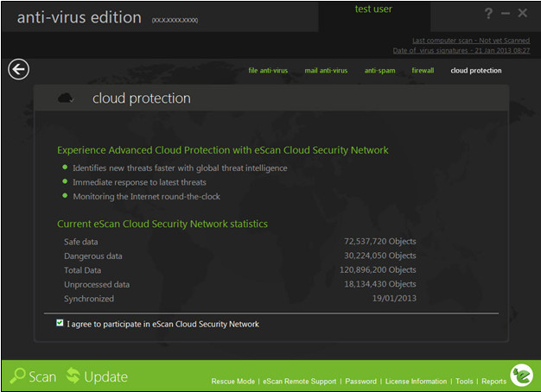Minimize the eScan window

[506, 14]
